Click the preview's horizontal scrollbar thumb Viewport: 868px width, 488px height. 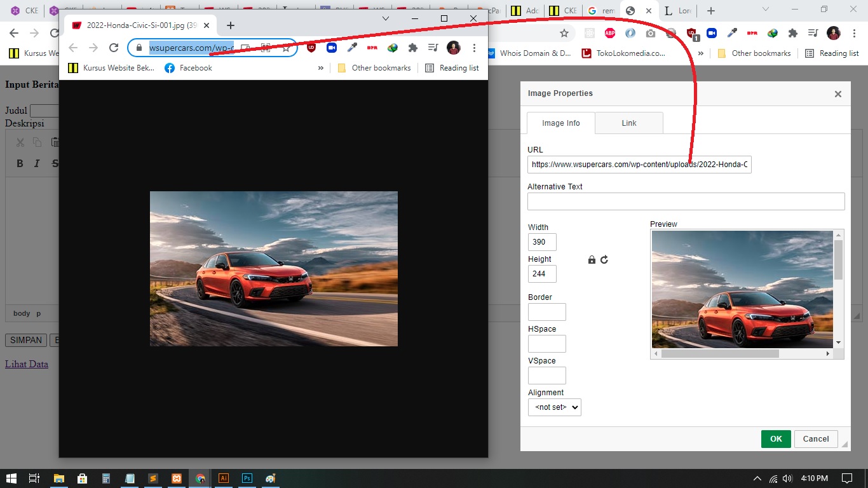[719, 354]
